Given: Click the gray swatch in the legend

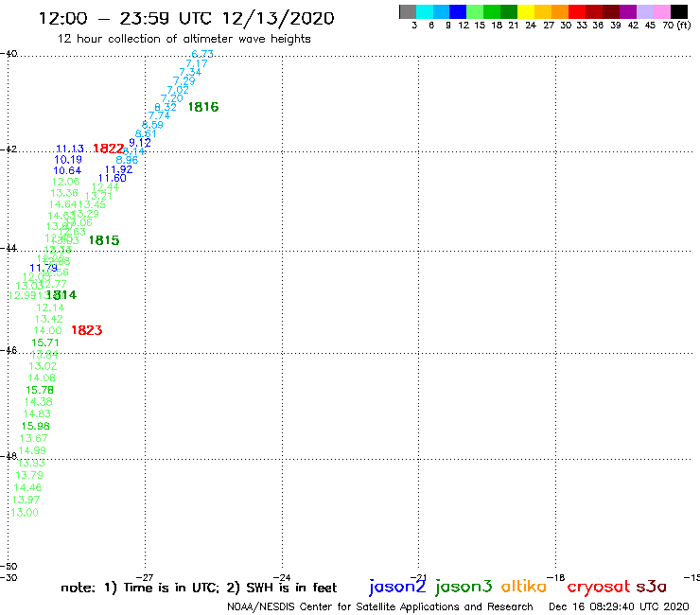Looking at the screenshot, I should [408, 11].
